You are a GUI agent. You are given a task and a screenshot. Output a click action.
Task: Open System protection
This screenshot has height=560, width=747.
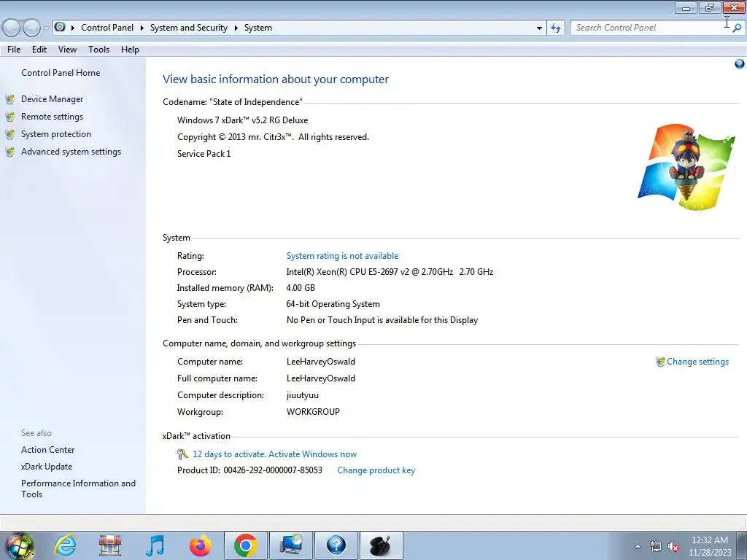tap(55, 134)
